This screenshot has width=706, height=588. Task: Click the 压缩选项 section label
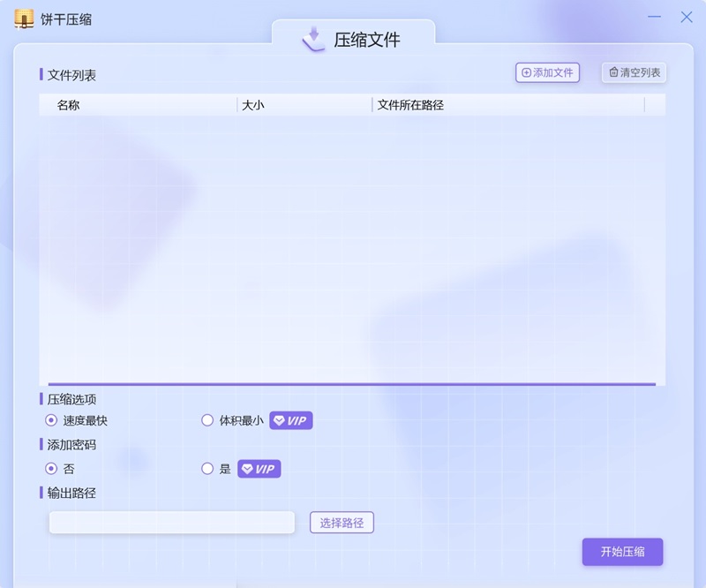(x=71, y=399)
